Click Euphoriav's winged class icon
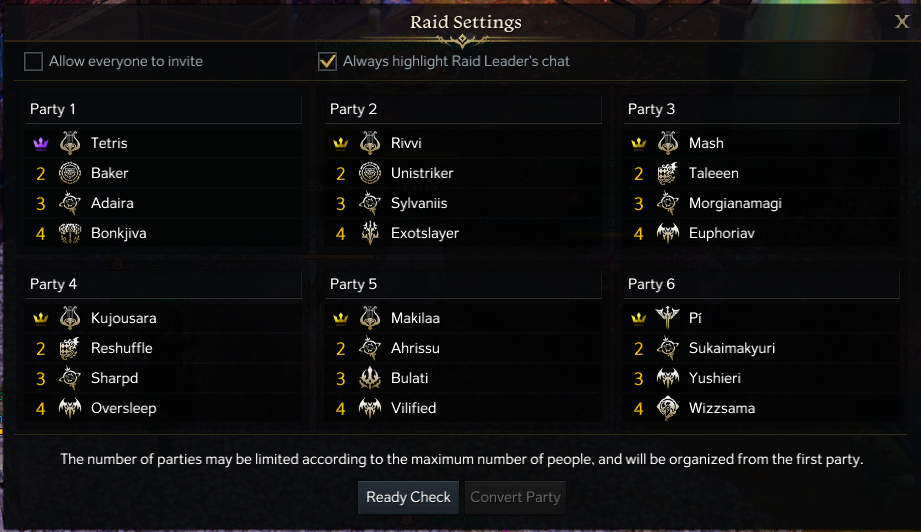Viewport: 921px width, 532px height. (668, 233)
